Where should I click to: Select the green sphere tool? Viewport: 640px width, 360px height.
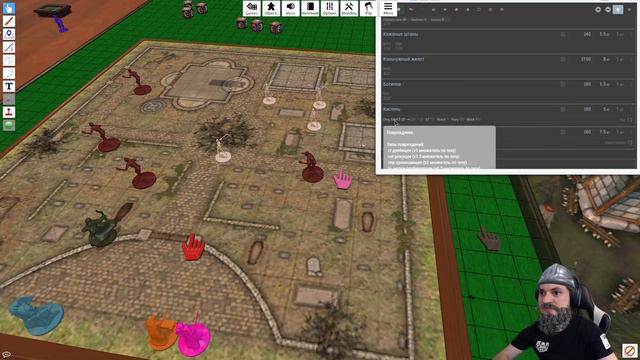point(9,125)
